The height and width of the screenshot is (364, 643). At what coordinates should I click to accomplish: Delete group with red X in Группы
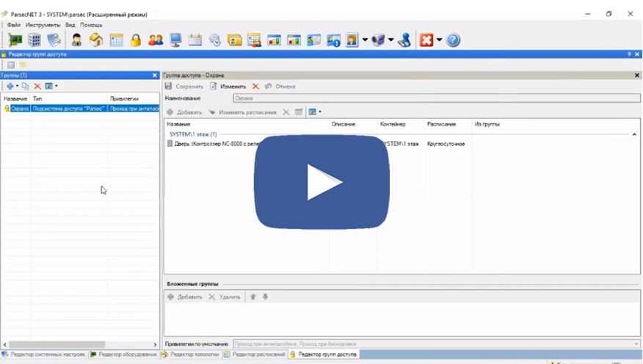37,86
